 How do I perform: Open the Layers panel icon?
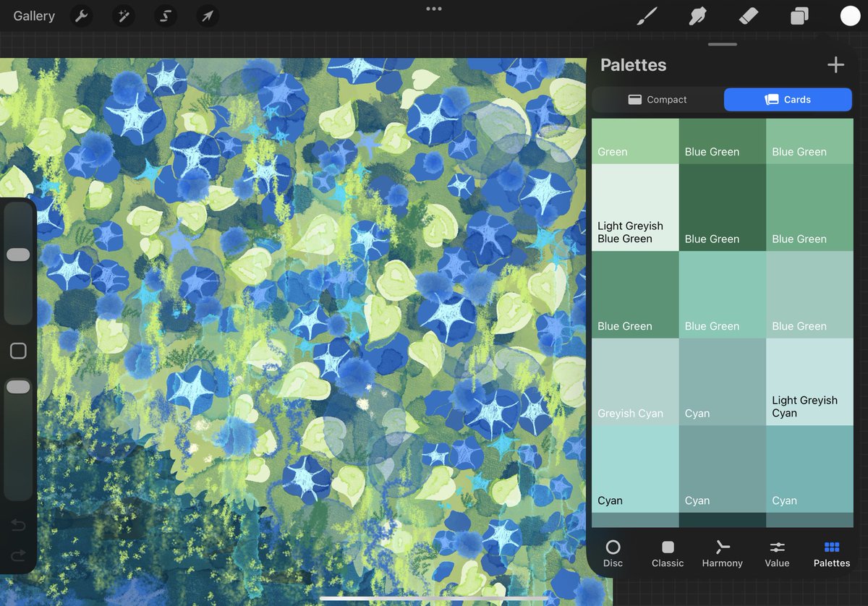pyautogui.click(x=799, y=16)
